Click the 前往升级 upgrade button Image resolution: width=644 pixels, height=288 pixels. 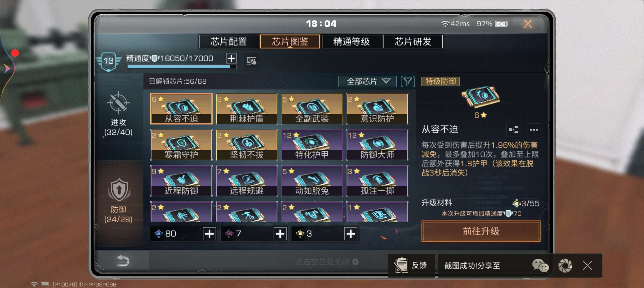481,231
